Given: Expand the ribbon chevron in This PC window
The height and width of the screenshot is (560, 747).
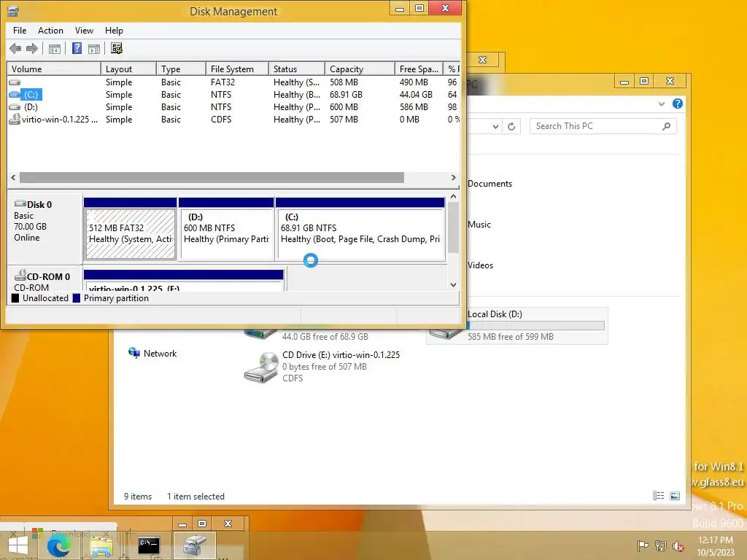Looking at the screenshot, I should click(x=661, y=104).
